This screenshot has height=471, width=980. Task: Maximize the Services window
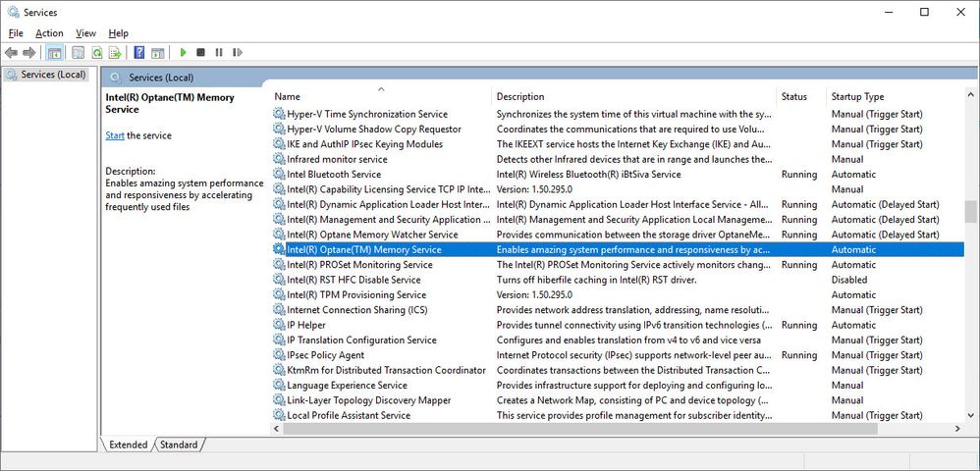pyautogui.click(x=924, y=12)
